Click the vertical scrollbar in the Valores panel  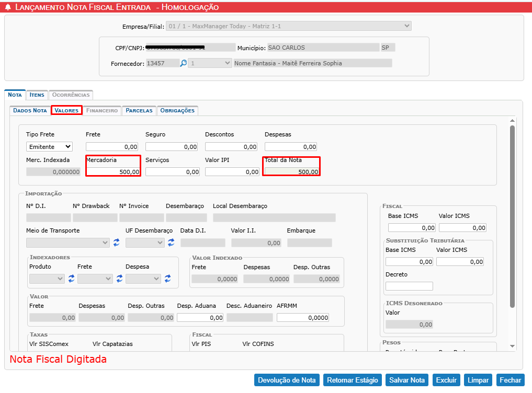(x=512, y=214)
